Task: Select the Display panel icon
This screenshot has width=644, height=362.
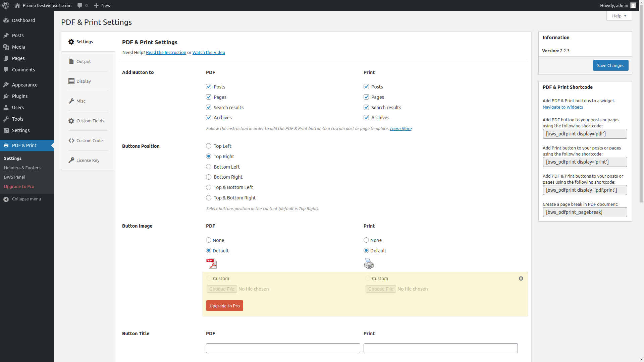Action: [71, 81]
